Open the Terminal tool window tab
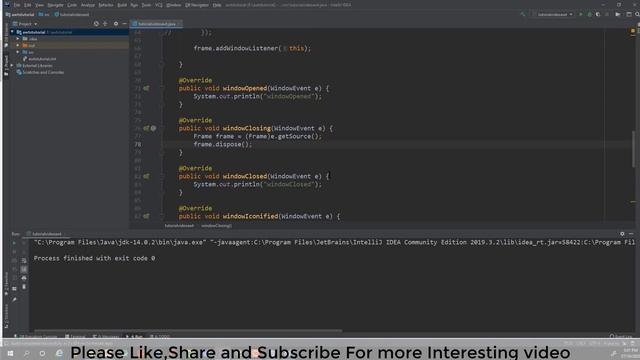Screen dimensions: 640x360 pos(76,337)
